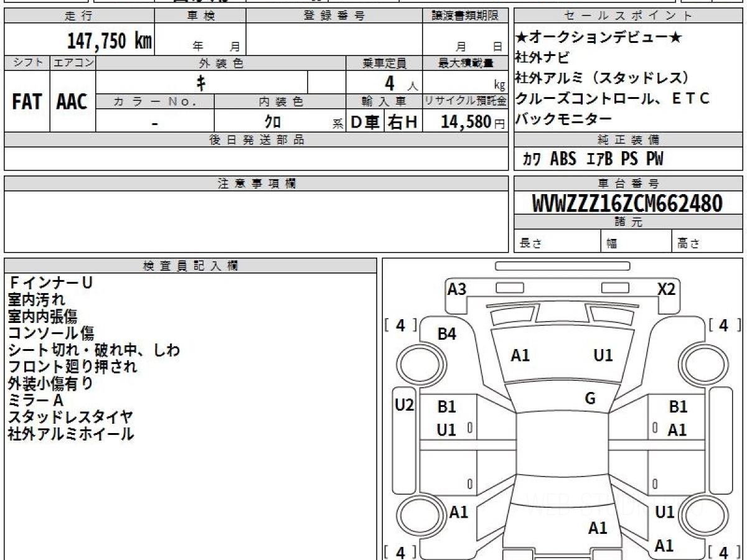
Task: Select the 右H steering cell
Action: 403,122
